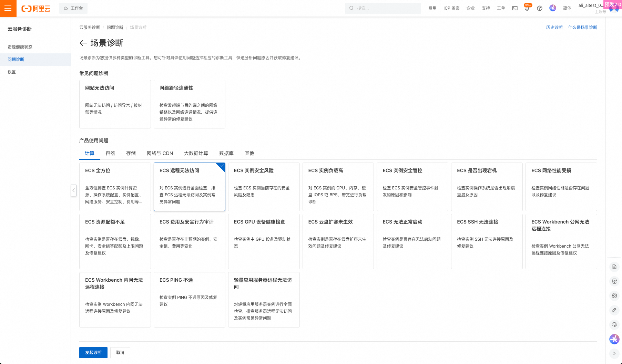Select the ECS 是否出现宕机 card
Image resolution: width=622 pixels, height=364 pixels.
[x=487, y=187]
